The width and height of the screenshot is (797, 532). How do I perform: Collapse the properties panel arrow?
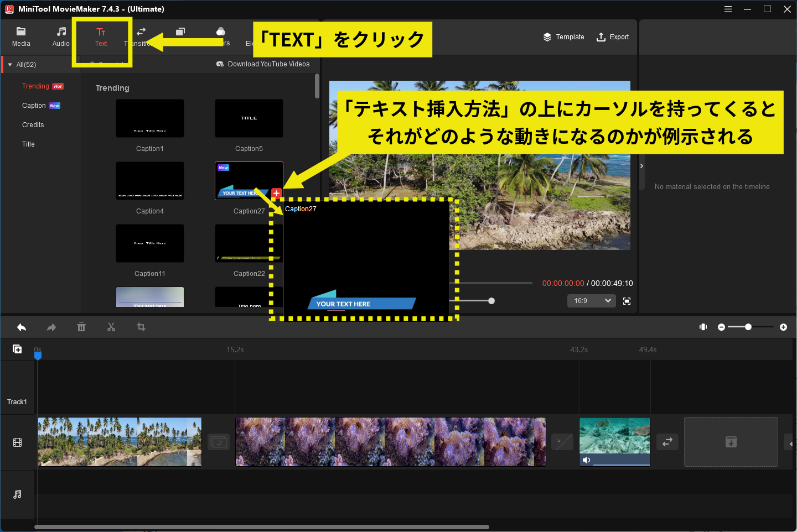(x=641, y=166)
